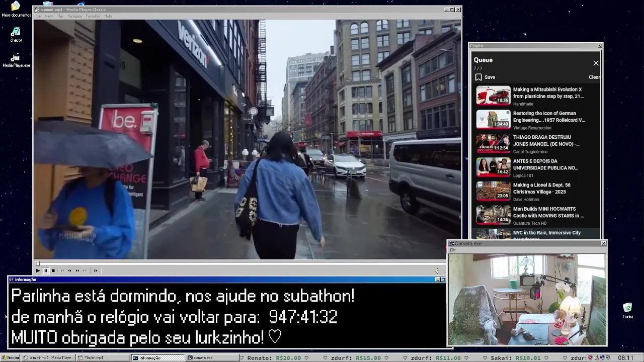Select 'THIAGO BRAGA DESTRUIU JONES MANOEL' title
Screen dimensions: 644x362
tap(546, 140)
